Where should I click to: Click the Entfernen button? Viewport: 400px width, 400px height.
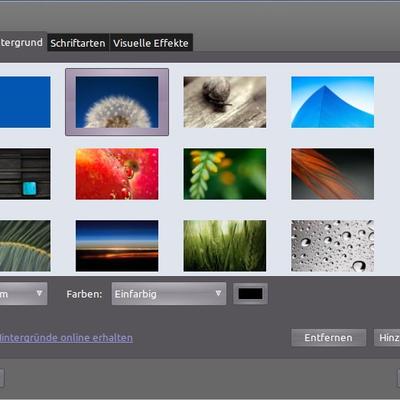pyautogui.click(x=328, y=338)
